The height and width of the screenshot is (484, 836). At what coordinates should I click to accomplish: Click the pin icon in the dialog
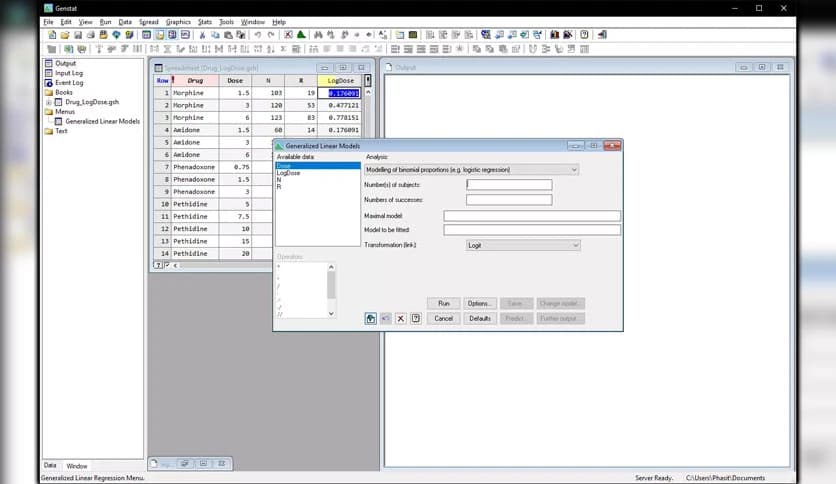[370, 318]
